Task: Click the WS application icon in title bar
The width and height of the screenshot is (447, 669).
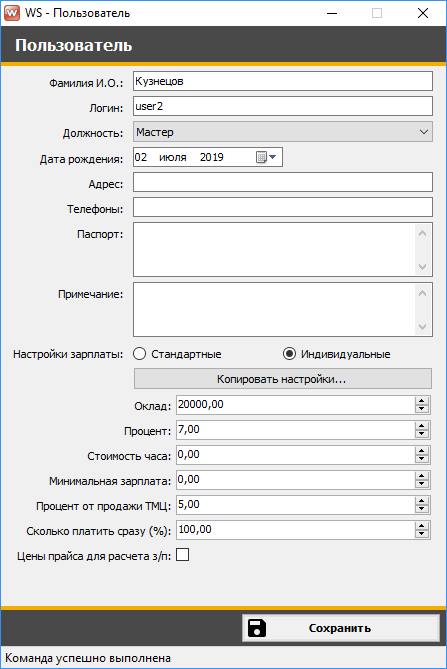Action: pyautogui.click(x=12, y=13)
